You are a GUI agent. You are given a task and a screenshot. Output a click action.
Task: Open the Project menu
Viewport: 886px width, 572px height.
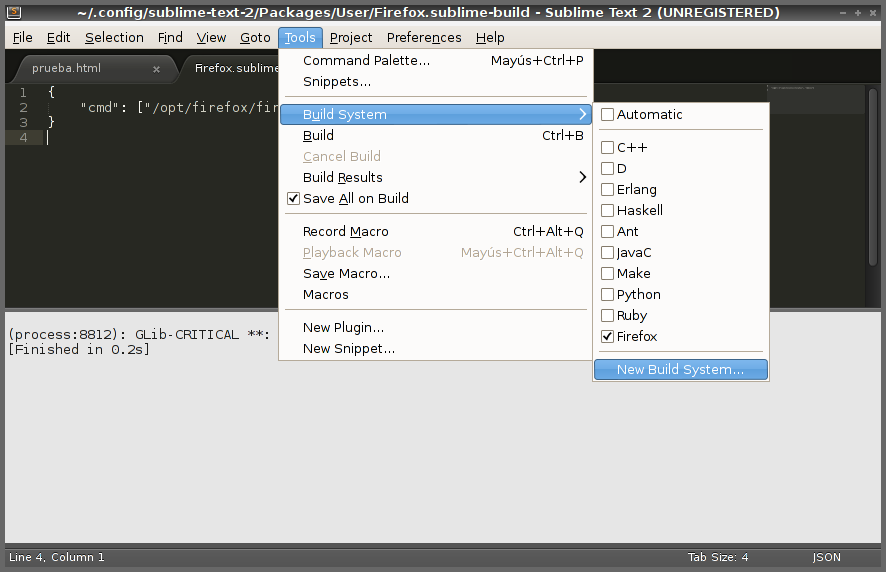(351, 37)
